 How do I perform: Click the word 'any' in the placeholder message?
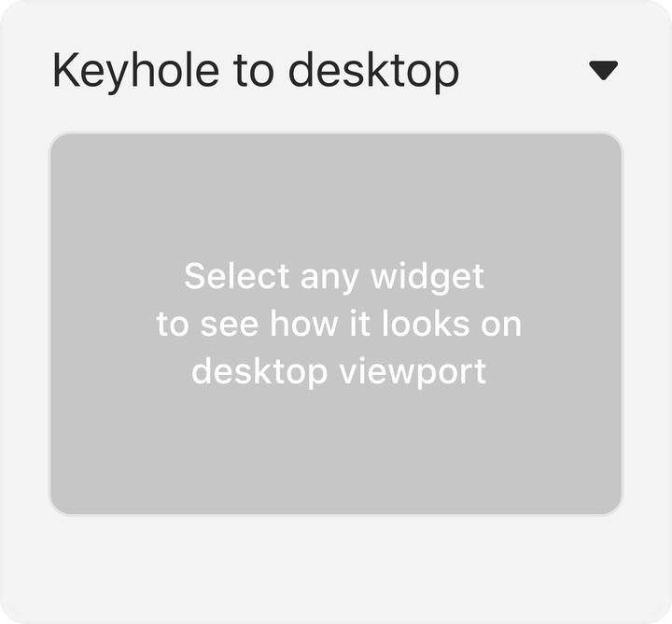(329, 278)
